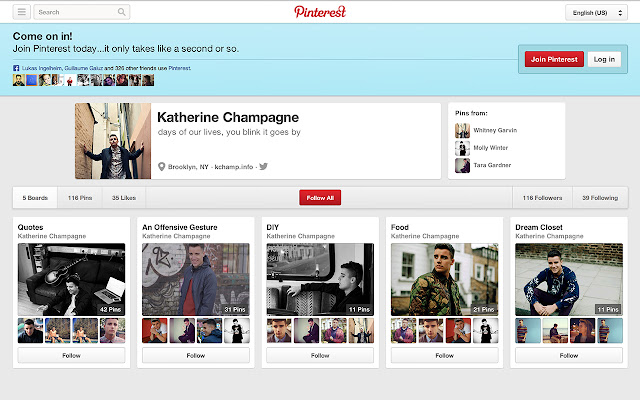The image size is (640, 400).
Task: Select the 5 Boards tab
Action: tap(35, 198)
